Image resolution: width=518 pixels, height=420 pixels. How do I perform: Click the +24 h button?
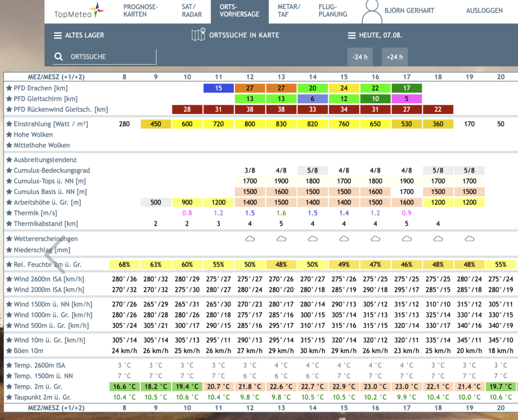point(395,57)
